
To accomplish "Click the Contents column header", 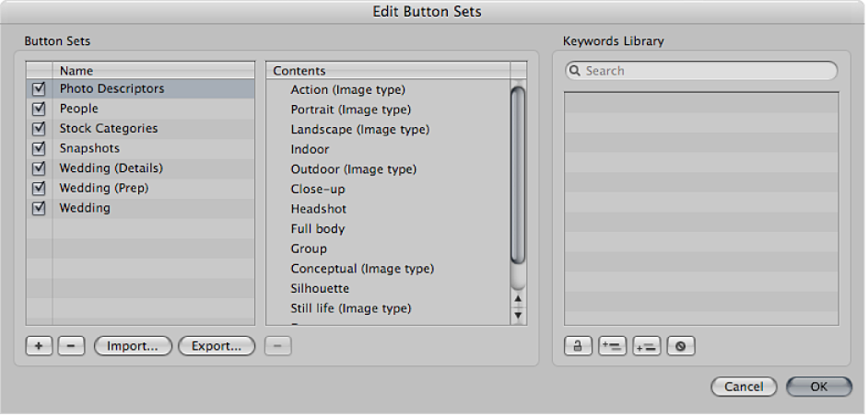I will point(388,71).
